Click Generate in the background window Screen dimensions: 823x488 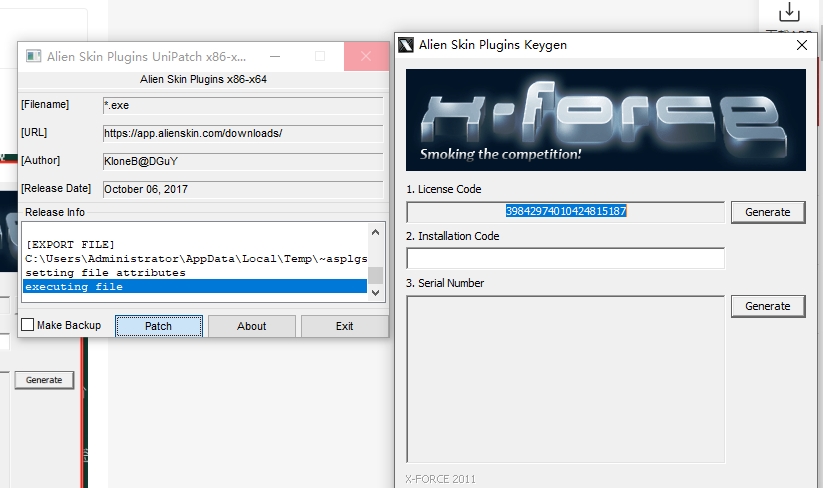click(x=44, y=380)
